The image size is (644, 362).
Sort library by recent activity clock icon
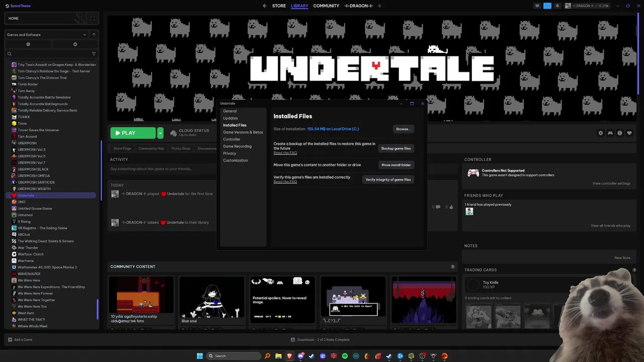pyautogui.click(x=28, y=44)
